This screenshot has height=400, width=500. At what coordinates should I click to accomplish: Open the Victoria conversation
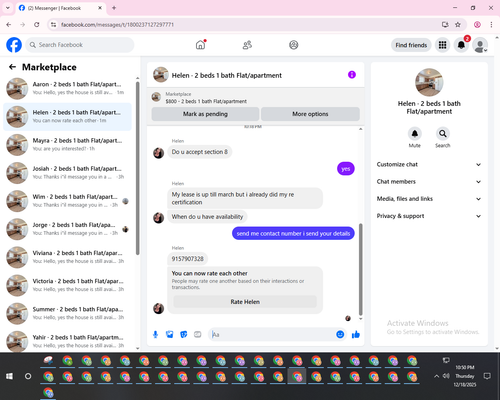67,285
